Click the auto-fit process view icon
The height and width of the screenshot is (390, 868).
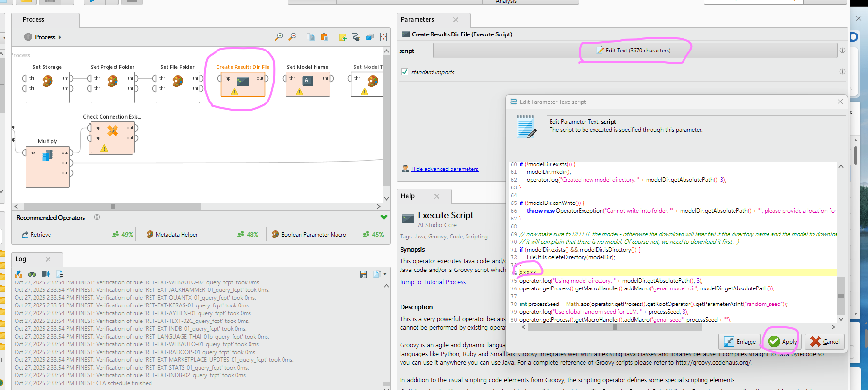pos(384,37)
